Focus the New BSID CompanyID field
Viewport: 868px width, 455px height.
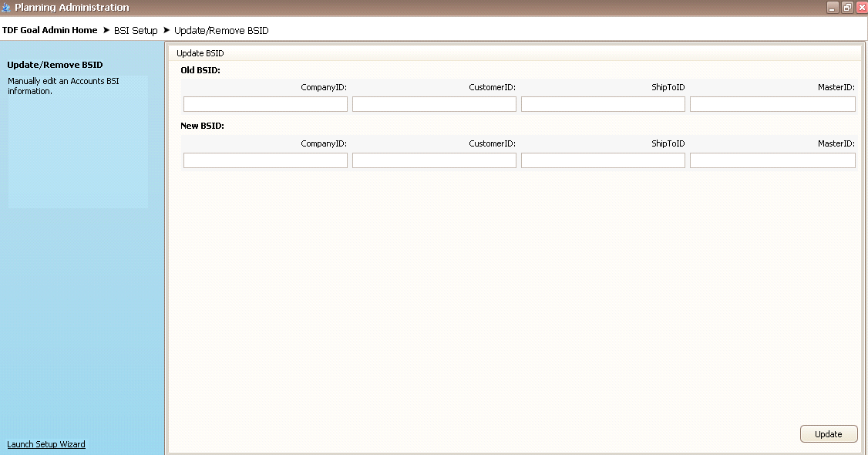click(x=266, y=160)
